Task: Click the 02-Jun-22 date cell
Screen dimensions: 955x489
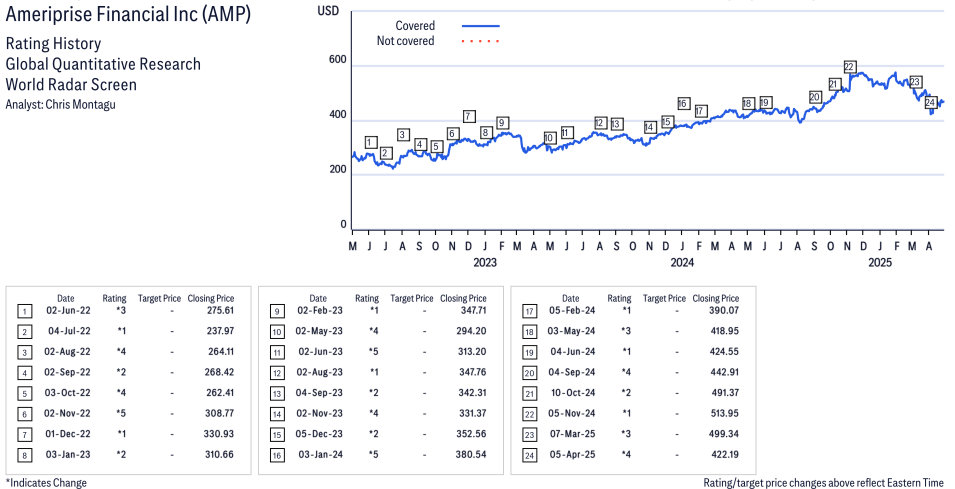Action: [68, 311]
